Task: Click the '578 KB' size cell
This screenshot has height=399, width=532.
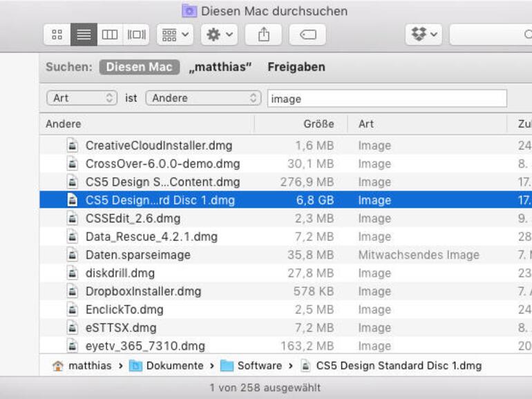Action: [314, 291]
